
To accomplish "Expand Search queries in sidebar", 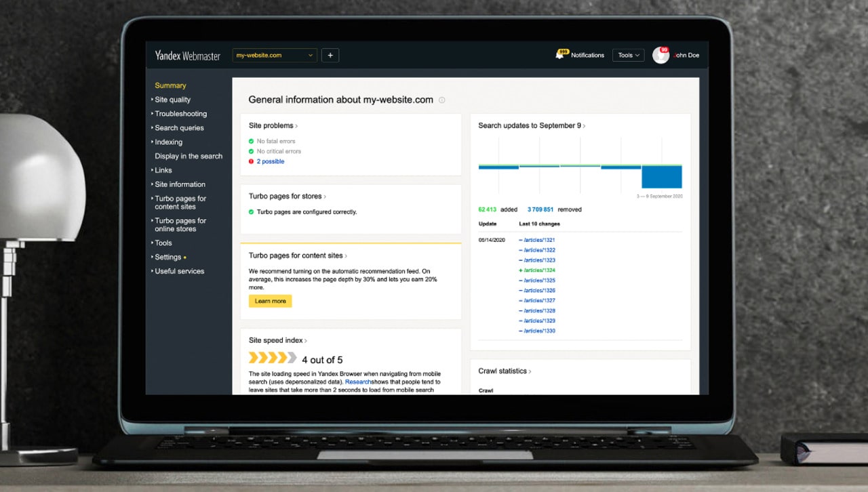I will click(x=179, y=128).
